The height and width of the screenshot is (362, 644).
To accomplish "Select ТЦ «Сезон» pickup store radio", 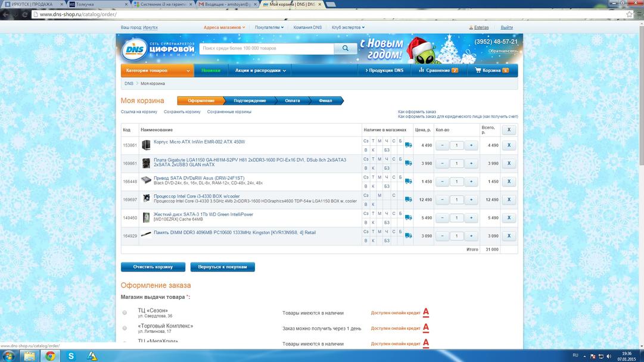I will pyautogui.click(x=125, y=313).
